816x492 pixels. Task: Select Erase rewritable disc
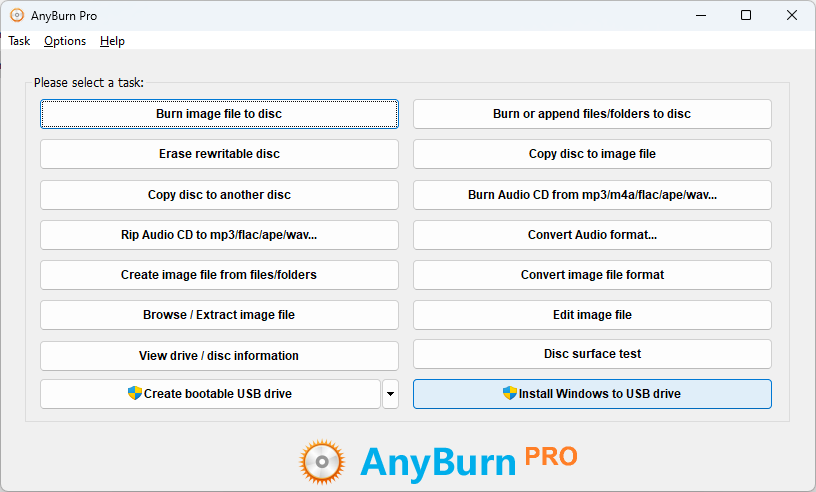point(219,154)
